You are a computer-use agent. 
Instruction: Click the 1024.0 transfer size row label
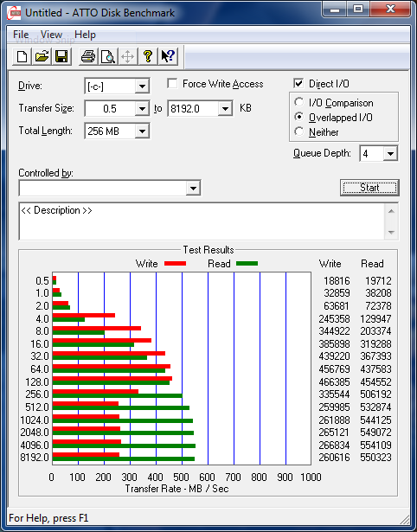point(35,420)
